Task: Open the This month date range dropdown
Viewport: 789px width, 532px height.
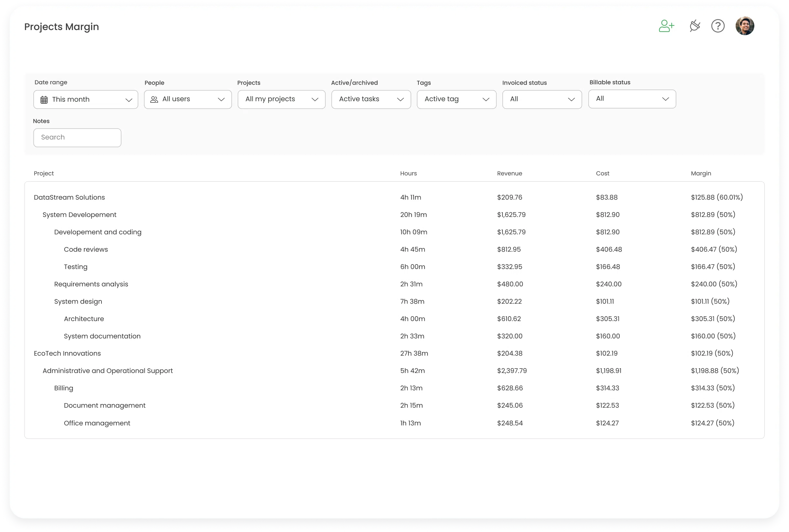Action: click(x=86, y=99)
